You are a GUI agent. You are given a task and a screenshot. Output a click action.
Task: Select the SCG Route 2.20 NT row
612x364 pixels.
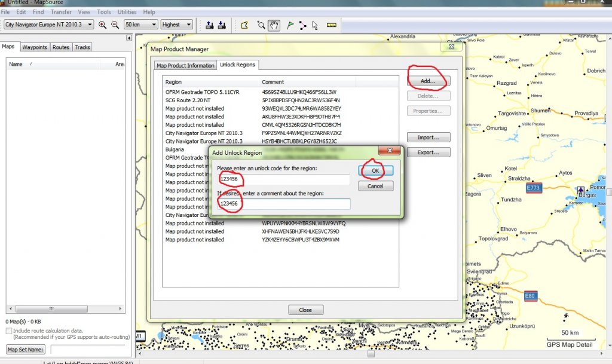click(188, 100)
